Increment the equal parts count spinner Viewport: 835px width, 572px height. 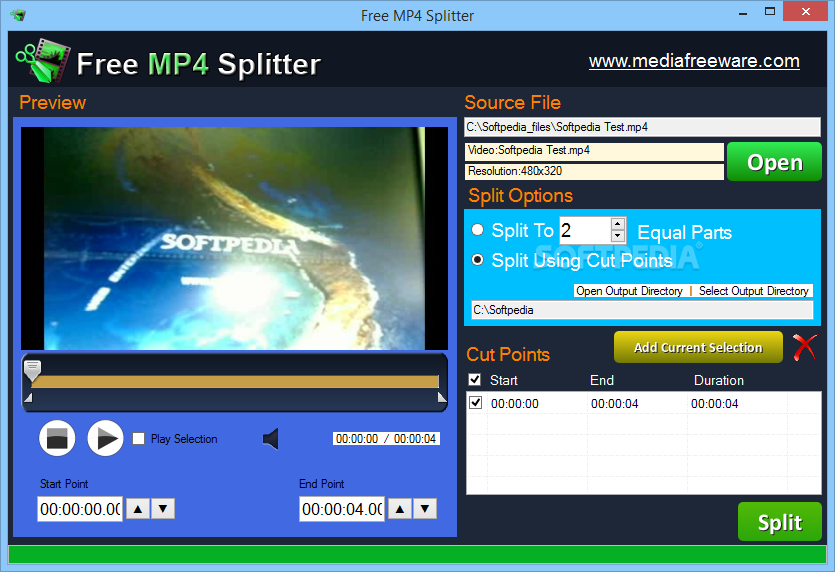(618, 224)
